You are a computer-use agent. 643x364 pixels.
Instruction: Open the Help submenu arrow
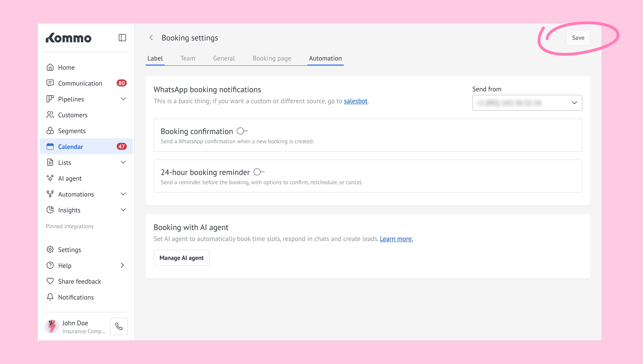(x=122, y=265)
